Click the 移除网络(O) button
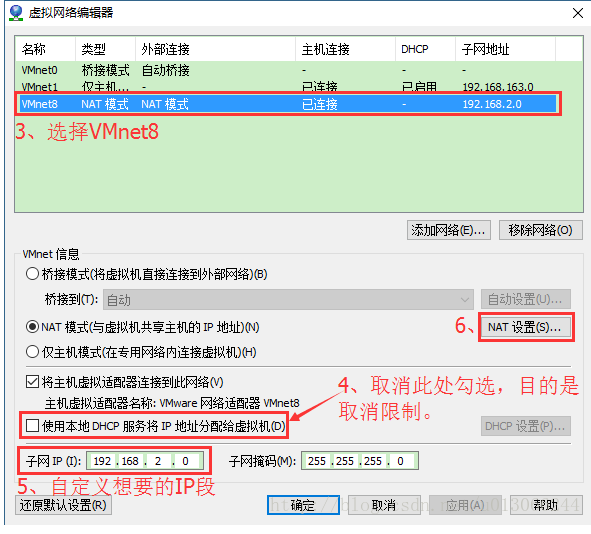The width and height of the screenshot is (591, 534). pyautogui.click(x=540, y=230)
